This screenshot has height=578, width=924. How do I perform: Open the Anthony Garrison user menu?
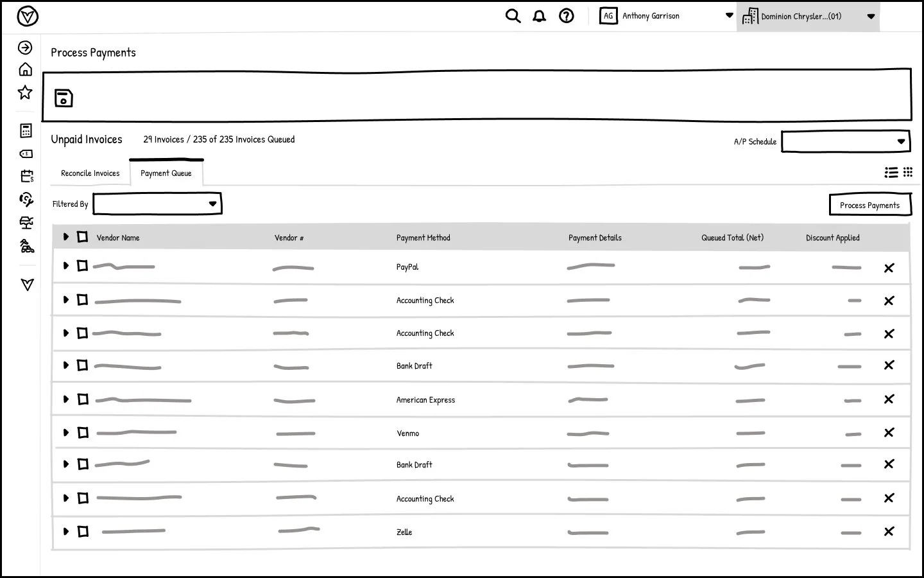666,16
